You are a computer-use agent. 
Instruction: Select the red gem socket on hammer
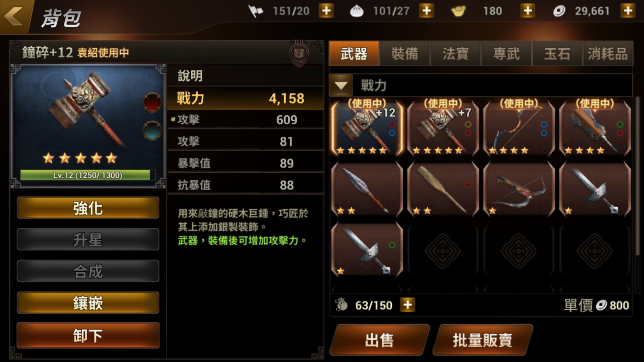pos(152,102)
